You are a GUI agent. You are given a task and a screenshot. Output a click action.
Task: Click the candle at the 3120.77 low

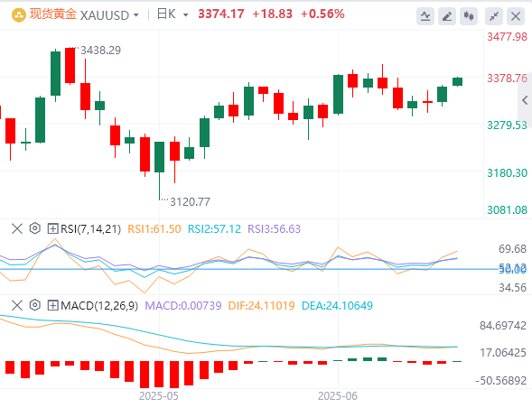point(160,157)
